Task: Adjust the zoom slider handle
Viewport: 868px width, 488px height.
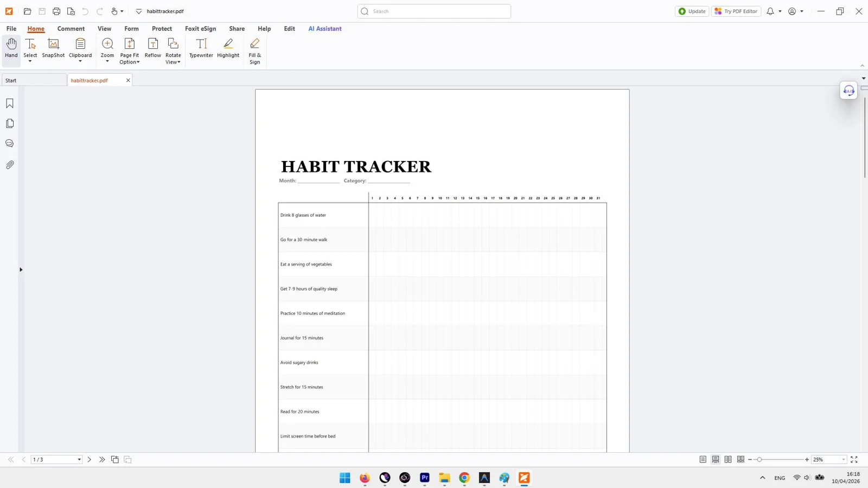Action: click(759, 460)
